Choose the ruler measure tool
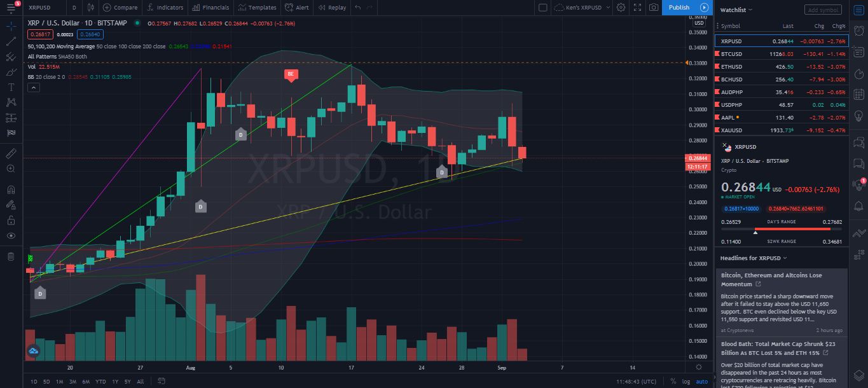 [x=11, y=153]
